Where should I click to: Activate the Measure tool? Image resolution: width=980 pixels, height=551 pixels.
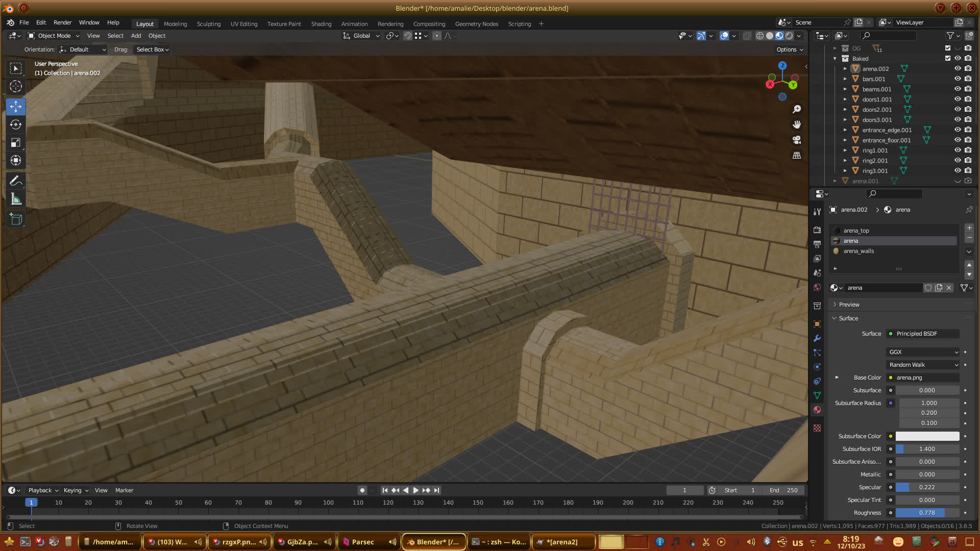click(x=16, y=199)
